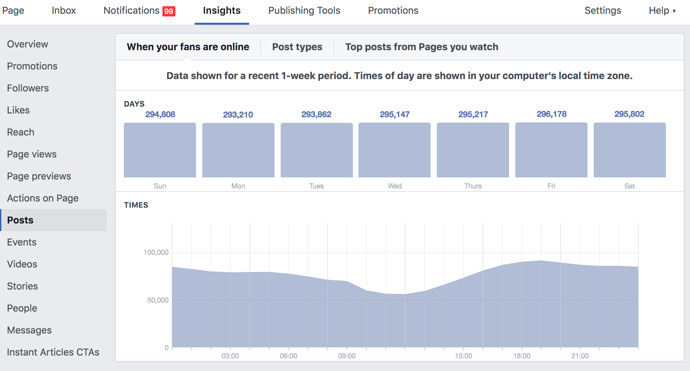Go to Reach insights
This screenshot has width=690, height=371.
[x=20, y=132]
